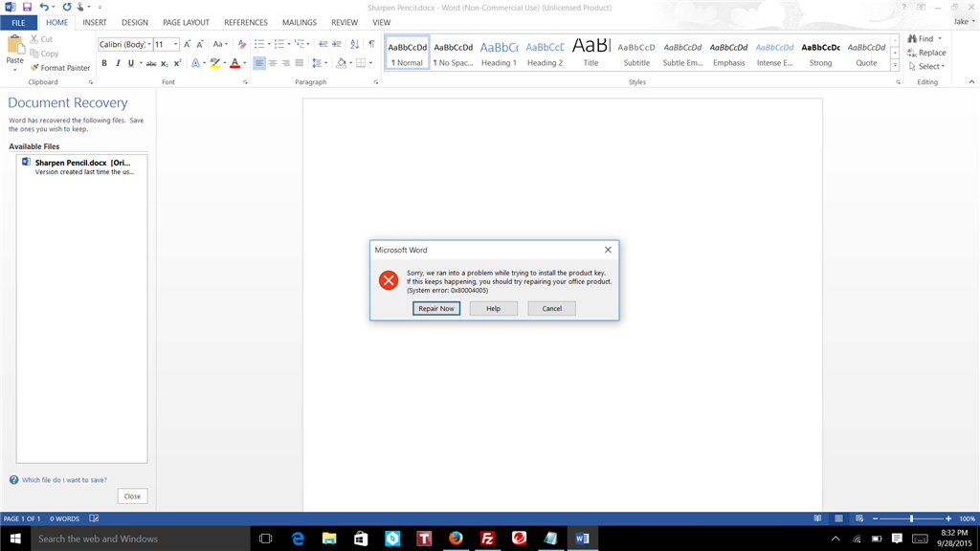Apply the Normal style
The height and width of the screenshot is (551, 980).
coord(407,54)
